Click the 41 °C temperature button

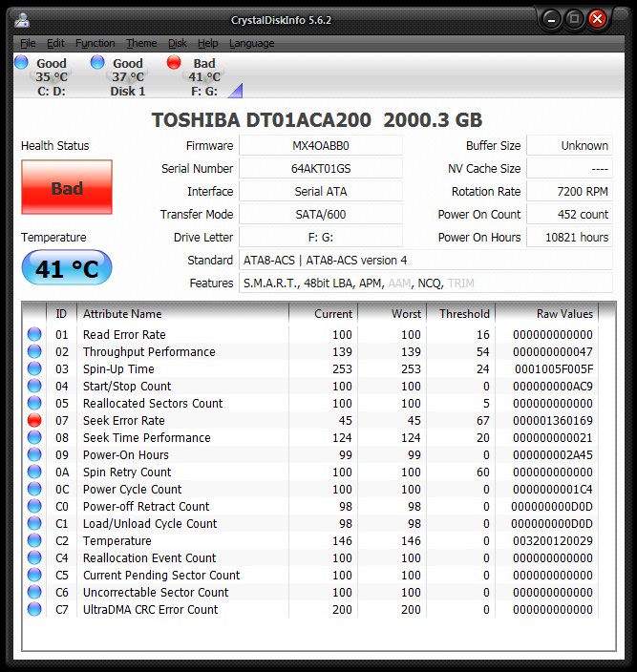[x=67, y=269]
